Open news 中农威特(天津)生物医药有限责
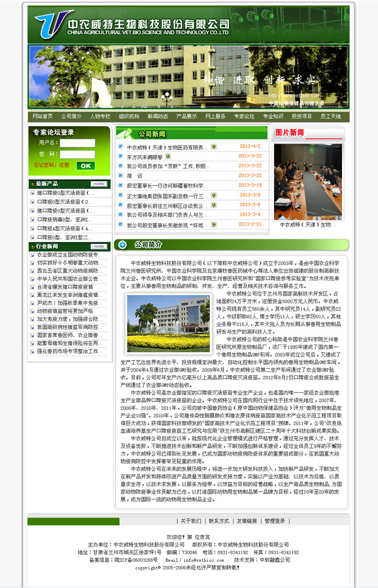Image resolution: width=378 pixels, height=588 pixels. pos(168,148)
